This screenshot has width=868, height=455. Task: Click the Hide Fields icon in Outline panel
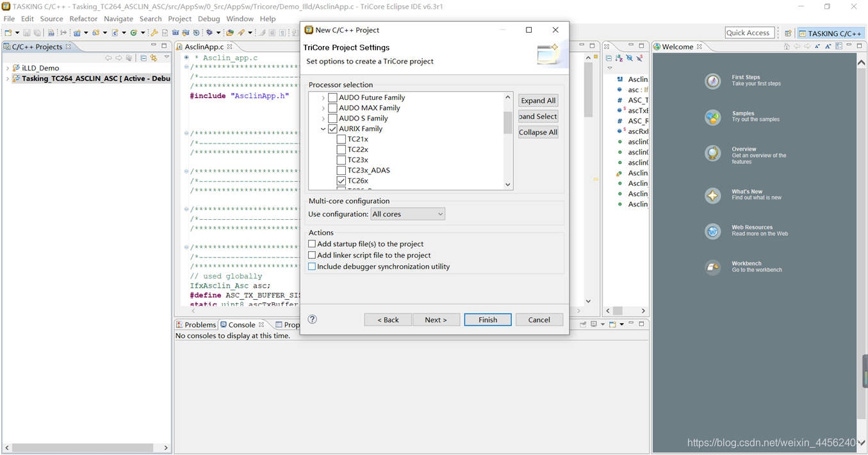point(629,58)
